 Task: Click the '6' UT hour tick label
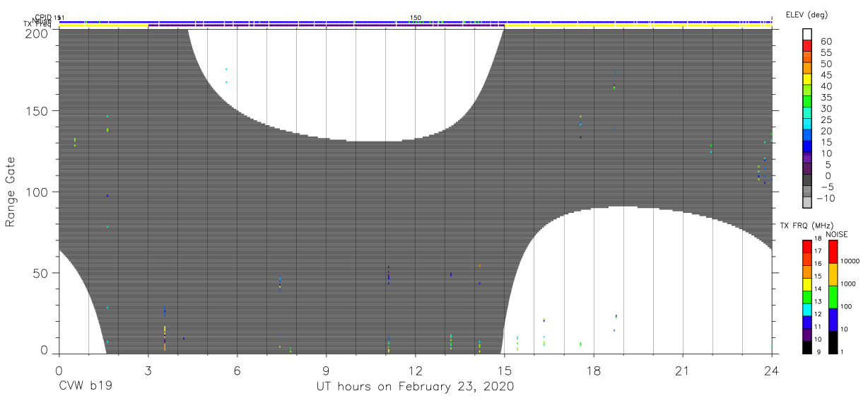click(237, 371)
